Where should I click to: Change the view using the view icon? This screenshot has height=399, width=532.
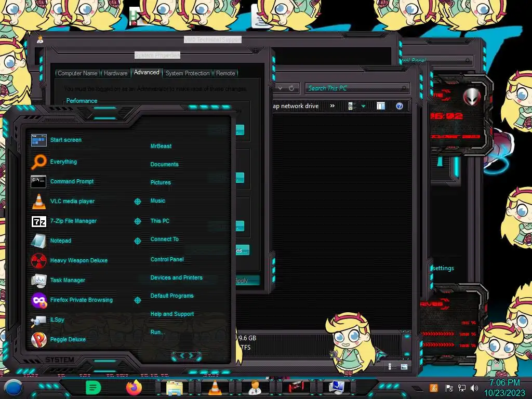[352, 106]
